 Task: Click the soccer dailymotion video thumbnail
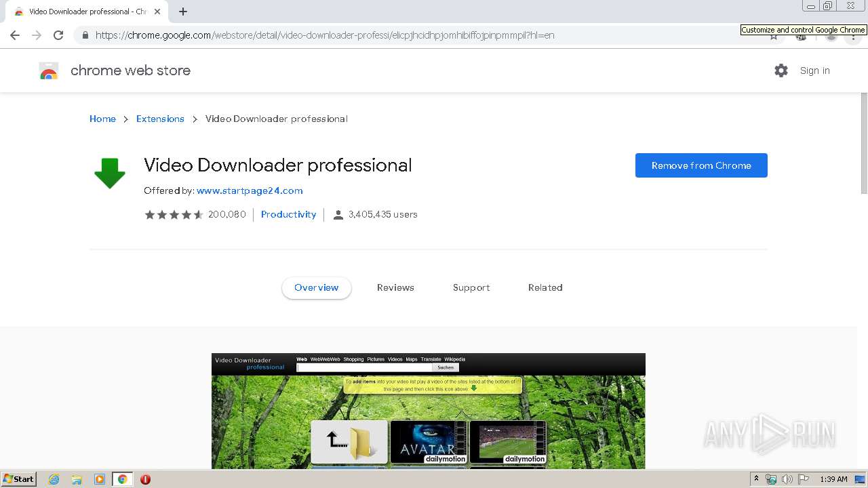[x=508, y=442]
